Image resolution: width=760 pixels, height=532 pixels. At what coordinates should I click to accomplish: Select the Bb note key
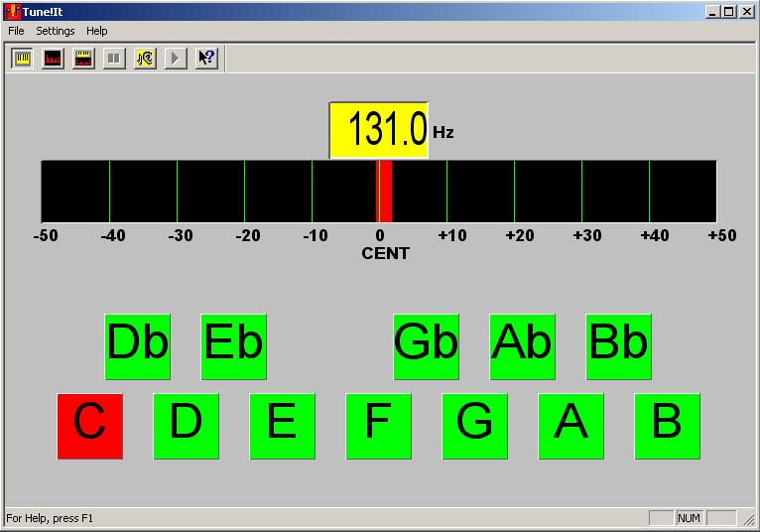coord(618,346)
